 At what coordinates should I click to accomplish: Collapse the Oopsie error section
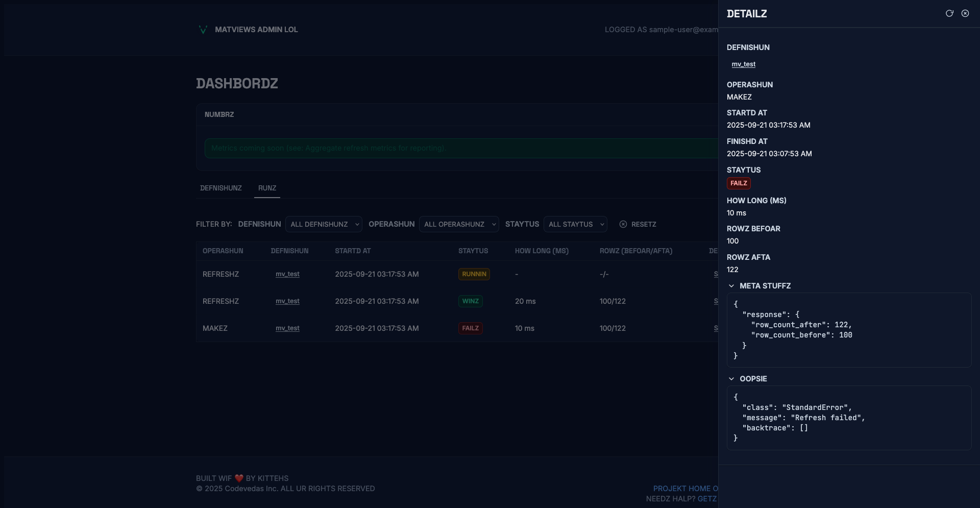pyautogui.click(x=732, y=379)
